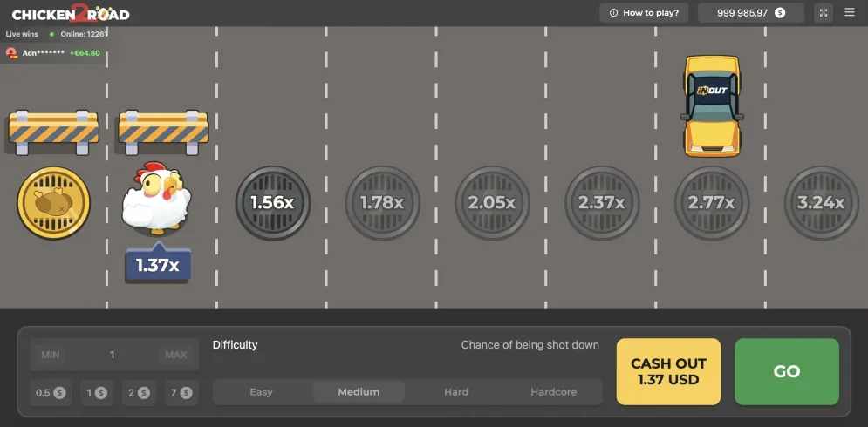Click the golden roasted chicken coin
This screenshot has height=427, width=868.
[x=54, y=203]
